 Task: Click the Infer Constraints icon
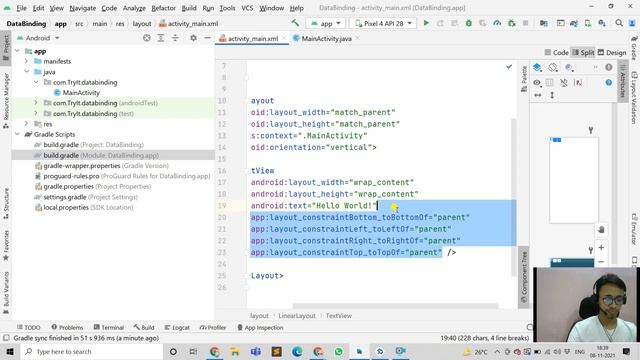578,82
